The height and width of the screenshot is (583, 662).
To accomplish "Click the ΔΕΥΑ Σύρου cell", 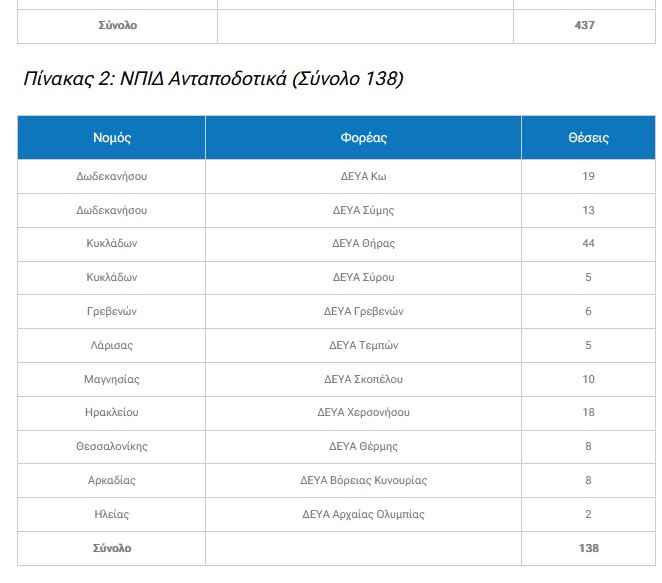I will click(x=363, y=277).
